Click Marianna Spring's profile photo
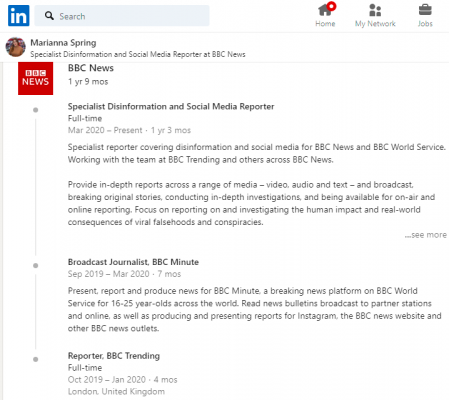 [16, 47]
